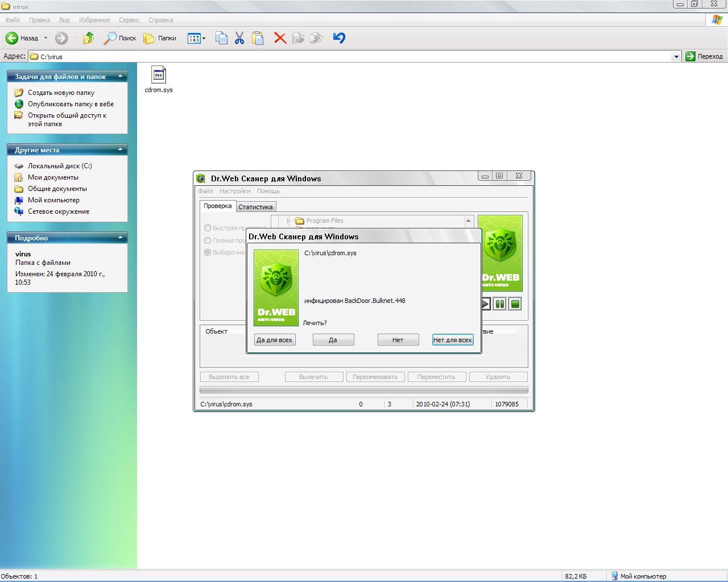The width and height of the screenshot is (728, 582).
Task: Go back with the Назад button
Action: click(x=22, y=38)
